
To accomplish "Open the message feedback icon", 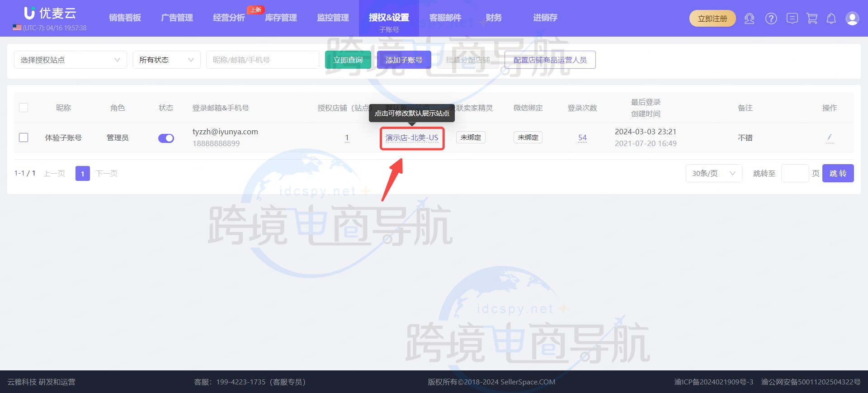I will tap(792, 19).
